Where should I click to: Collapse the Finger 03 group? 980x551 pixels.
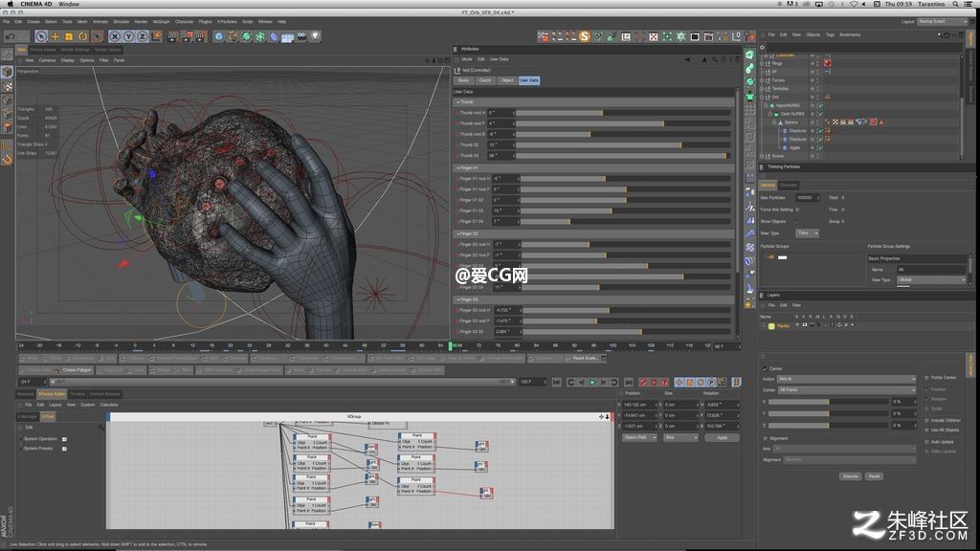pos(457,299)
